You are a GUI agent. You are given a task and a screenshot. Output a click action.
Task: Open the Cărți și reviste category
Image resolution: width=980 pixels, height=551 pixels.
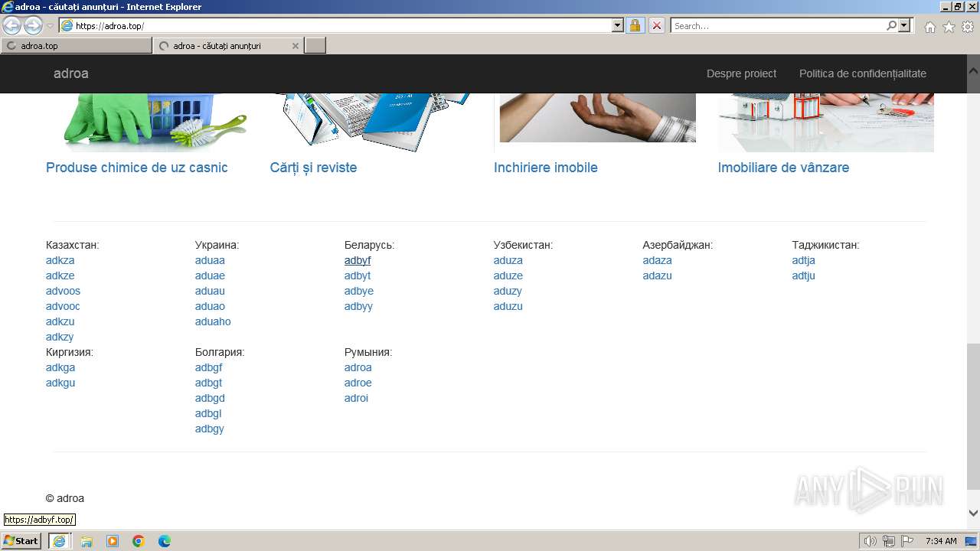coord(313,168)
